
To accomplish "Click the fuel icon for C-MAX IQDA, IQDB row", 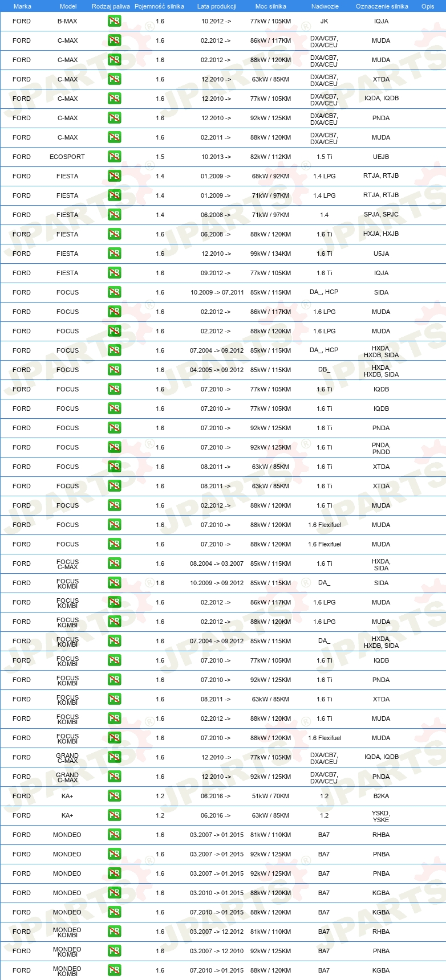I will click(x=114, y=99).
